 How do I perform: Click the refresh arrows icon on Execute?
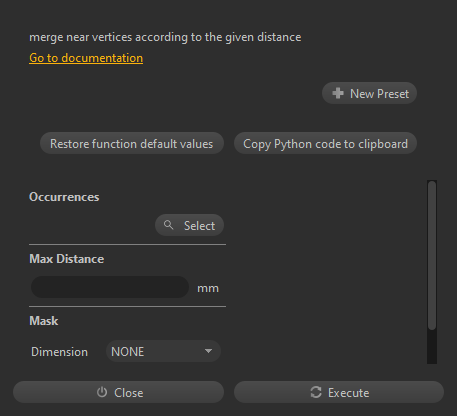pos(316,392)
